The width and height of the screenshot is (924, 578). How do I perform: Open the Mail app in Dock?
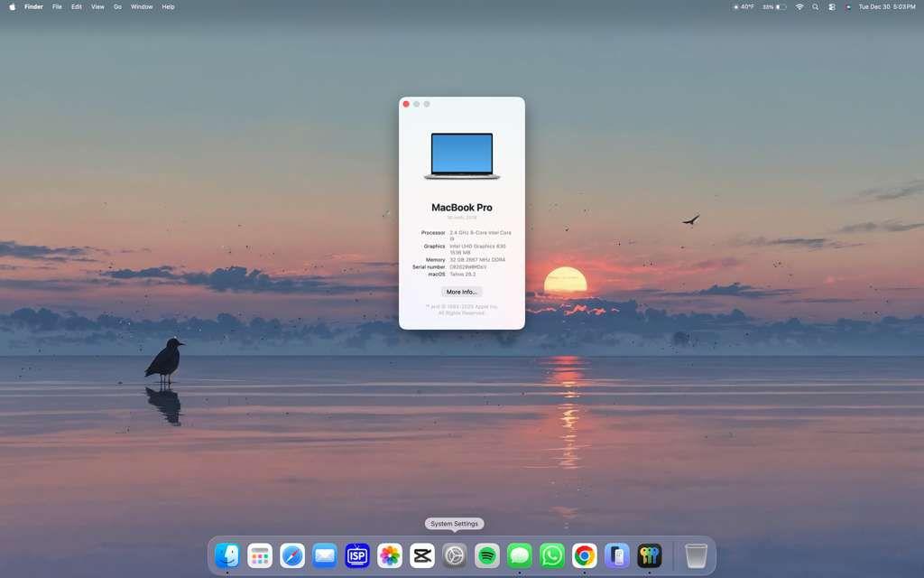pyautogui.click(x=325, y=555)
